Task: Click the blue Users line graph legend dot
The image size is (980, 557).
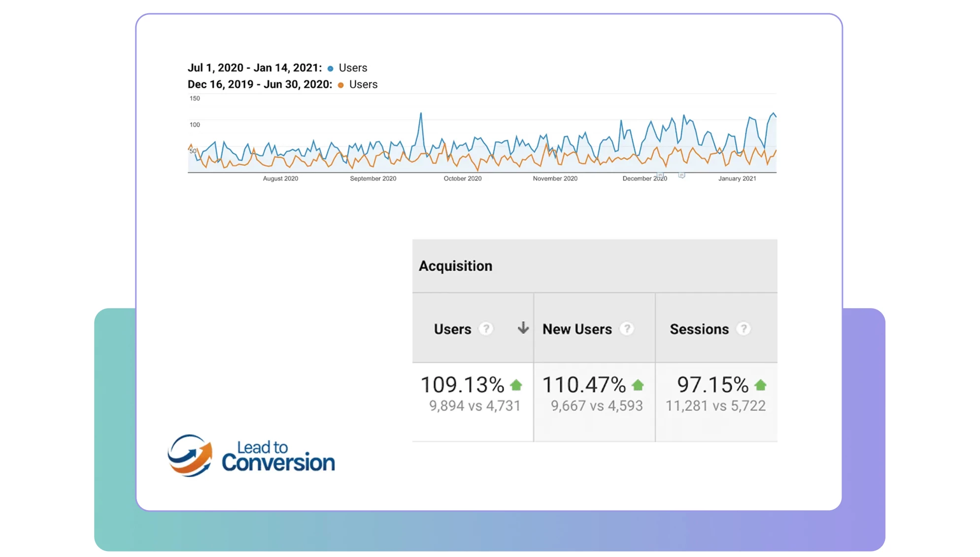Action: click(331, 68)
